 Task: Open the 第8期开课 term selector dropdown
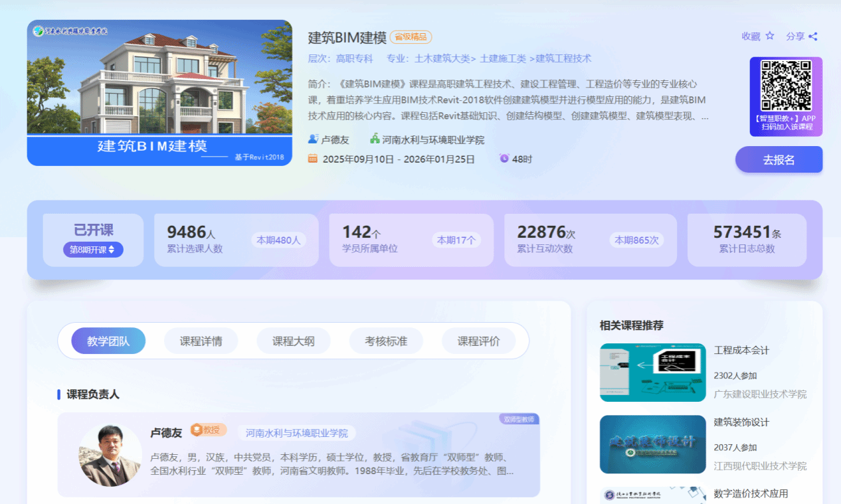93,250
